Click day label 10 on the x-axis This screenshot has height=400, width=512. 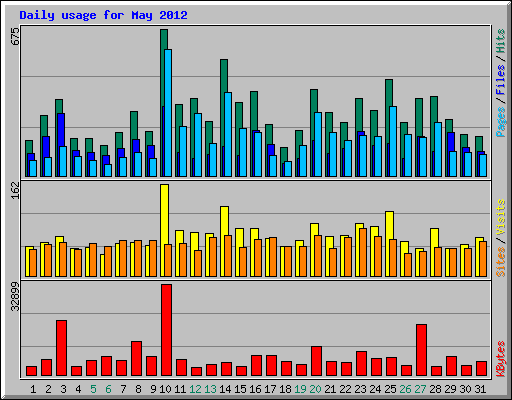pyautogui.click(x=165, y=389)
